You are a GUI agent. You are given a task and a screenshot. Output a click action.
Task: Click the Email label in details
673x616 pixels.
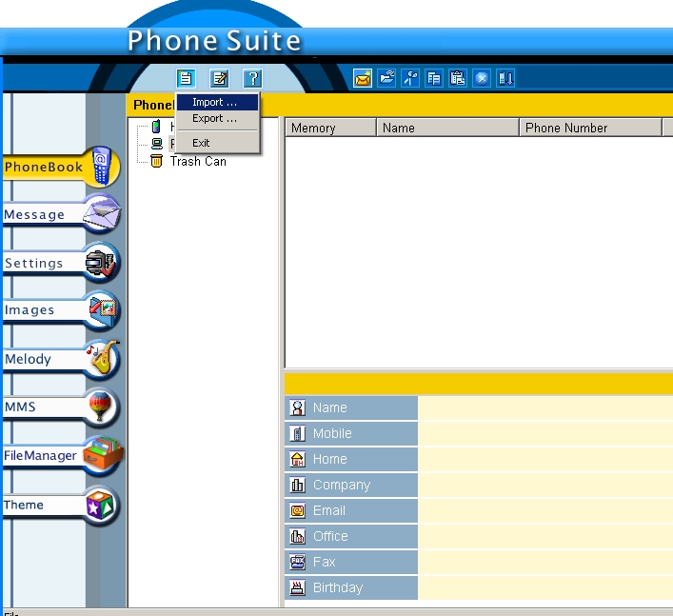coord(329,510)
